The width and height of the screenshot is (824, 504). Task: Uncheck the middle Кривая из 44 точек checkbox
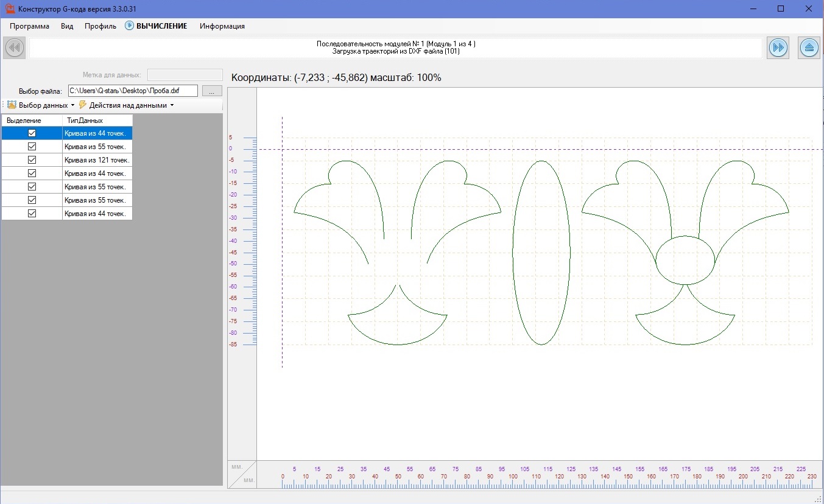point(32,173)
